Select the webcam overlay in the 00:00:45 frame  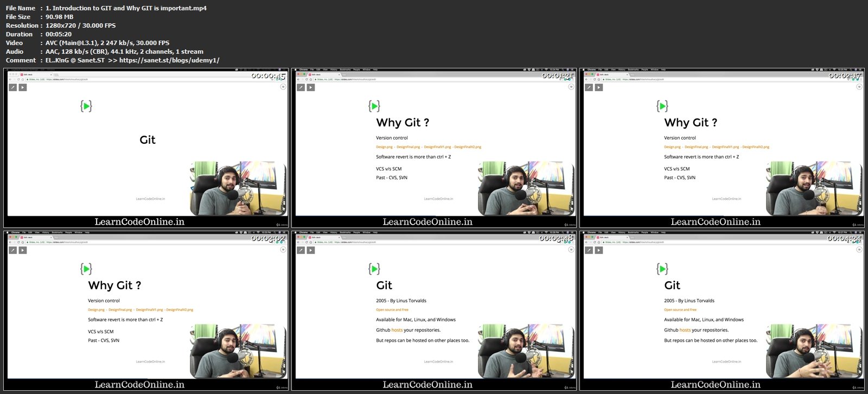tap(238, 188)
